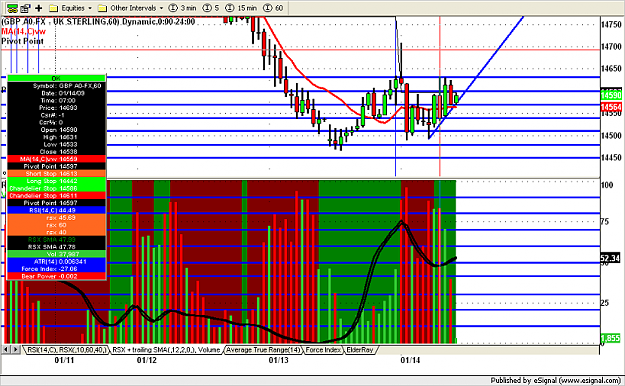The image size is (625, 386).
Task: Click the High 14631 row
Action: tap(56, 137)
